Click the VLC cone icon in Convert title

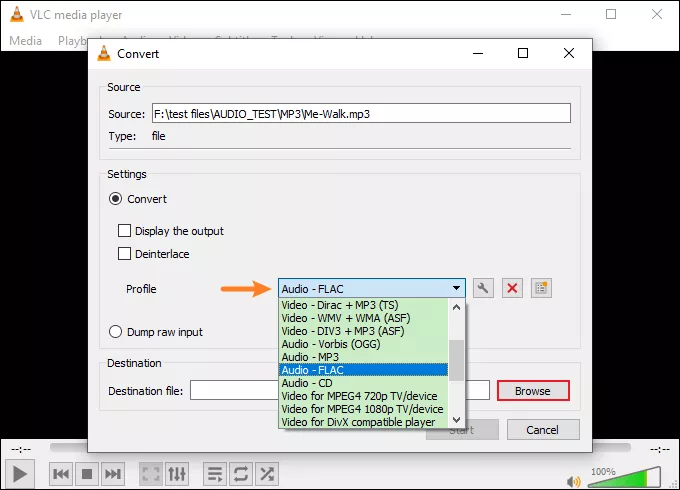coord(104,53)
